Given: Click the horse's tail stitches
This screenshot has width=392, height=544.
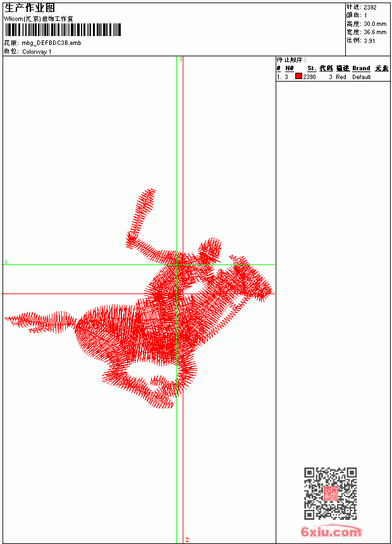Looking at the screenshot, I should pyautogui.click(x=40, y=321).
